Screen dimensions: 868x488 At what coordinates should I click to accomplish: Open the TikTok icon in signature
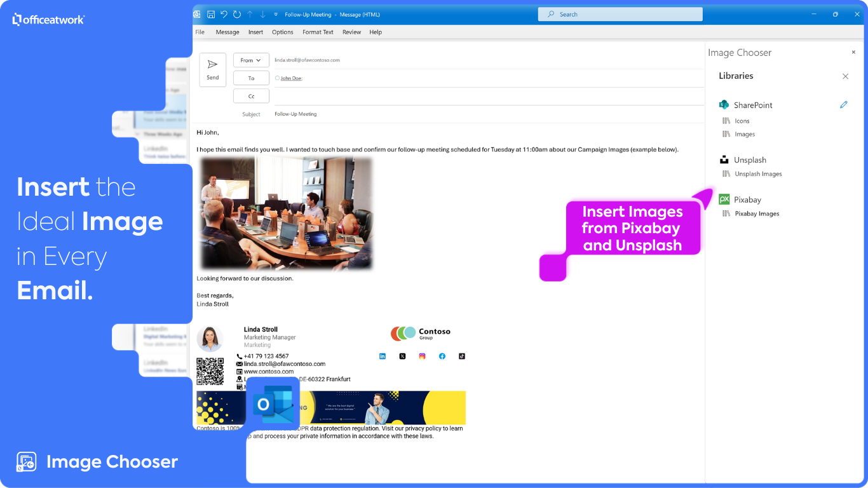coord(462,356)
